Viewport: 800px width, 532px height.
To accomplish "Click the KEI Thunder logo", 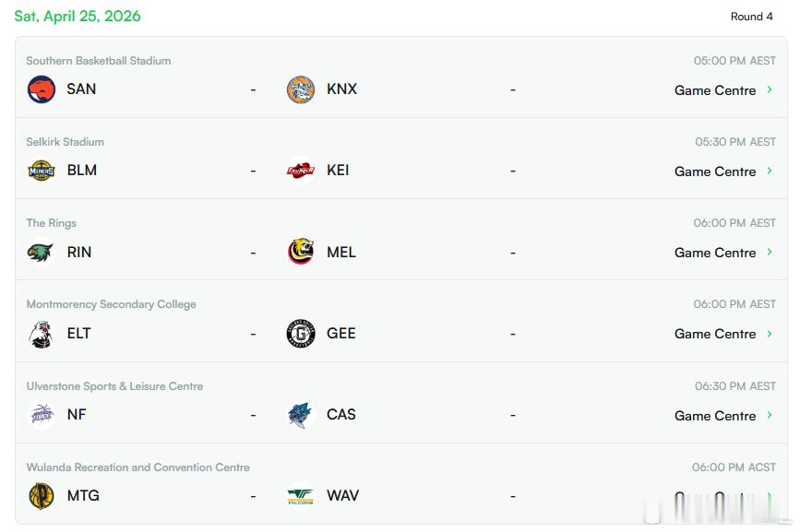I will [301, 171].
